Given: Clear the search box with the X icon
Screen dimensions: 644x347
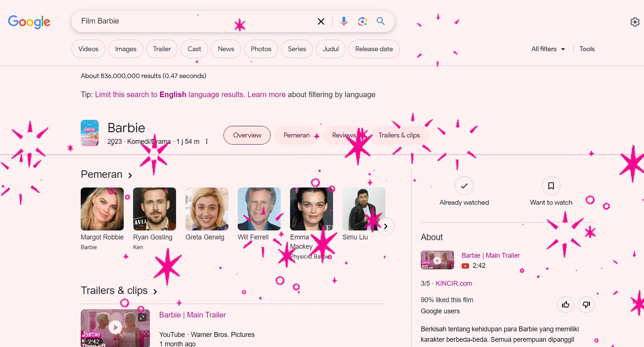Looking at the screenshot, I should tap(321, 21).
